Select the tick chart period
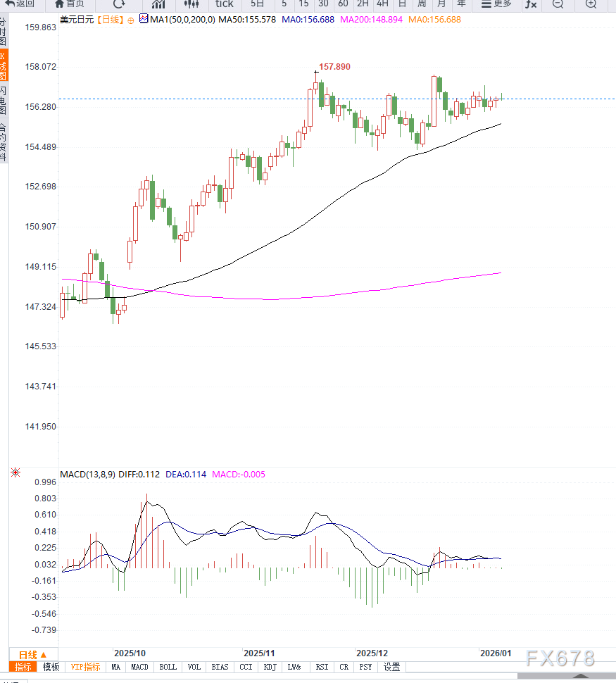616x683 pixels. click(224, 4)
